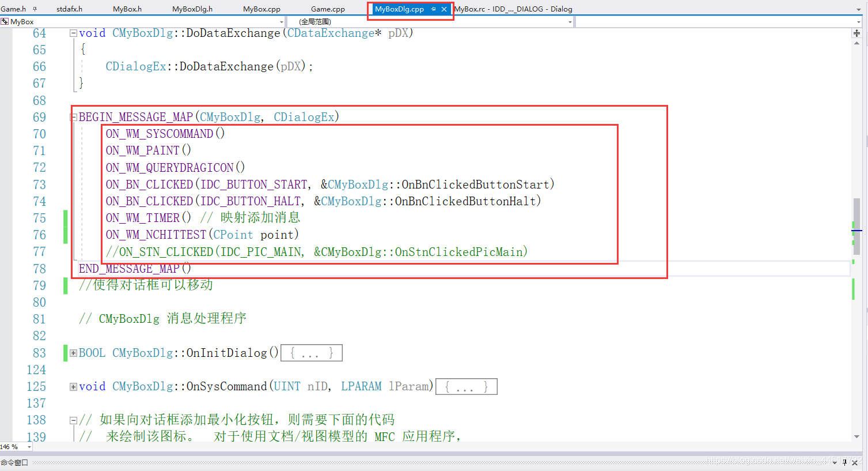Pin the MyBoxDlg.cpp tab
The width and height of the screenshot is (868, 471).
(433, 9)
